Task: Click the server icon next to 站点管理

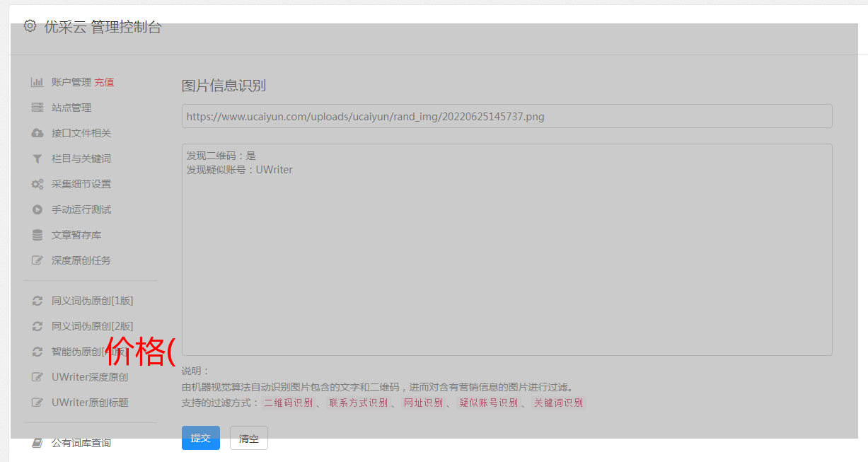Action: click(37, 108)
